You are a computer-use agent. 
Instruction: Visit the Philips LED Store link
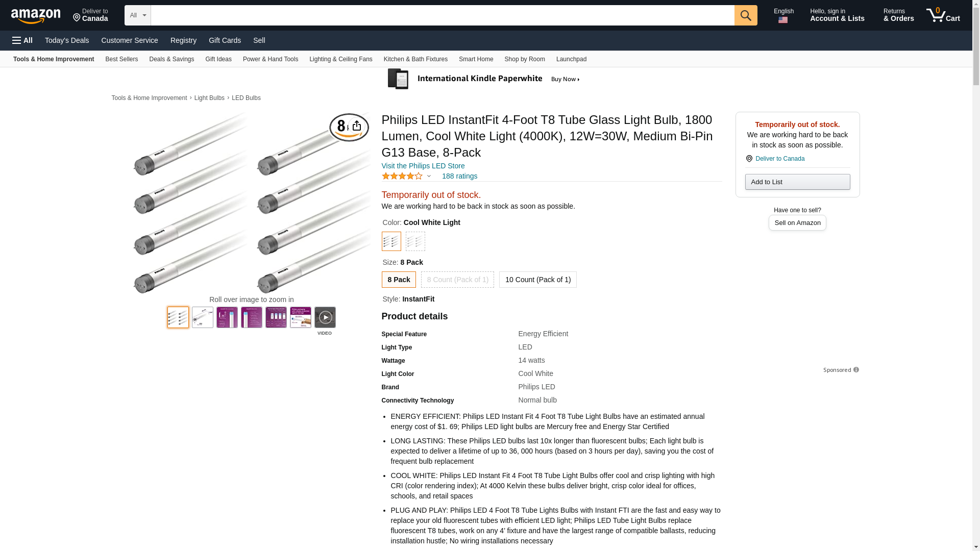(423, 166)
